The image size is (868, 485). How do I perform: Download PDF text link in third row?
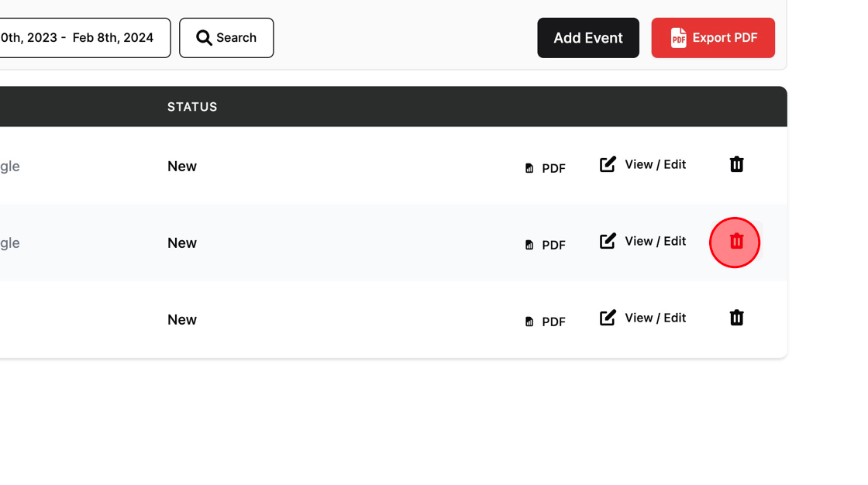point(553,322)
